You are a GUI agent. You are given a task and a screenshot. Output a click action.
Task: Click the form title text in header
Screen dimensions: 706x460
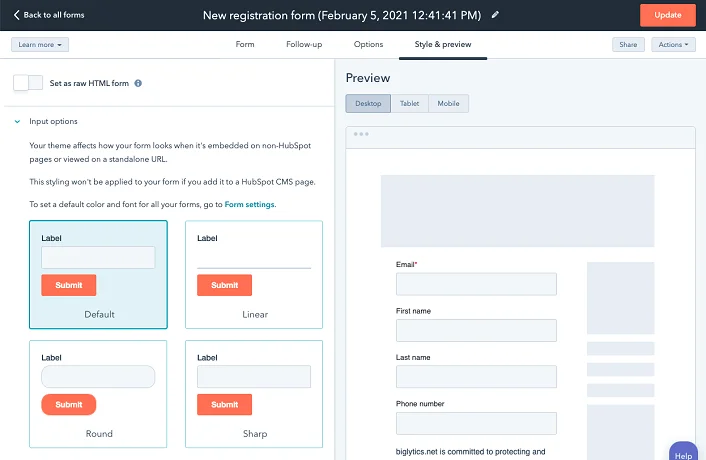(342, 15)
